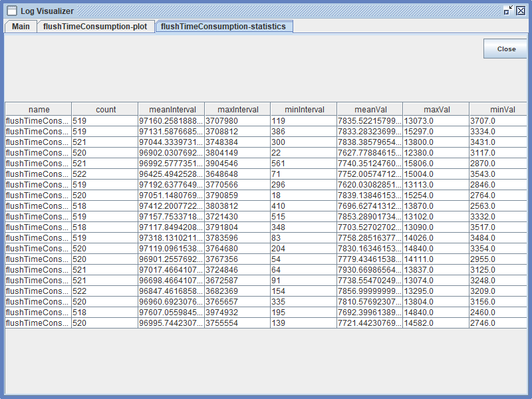Click the maxVal column header

coord(436,110)
